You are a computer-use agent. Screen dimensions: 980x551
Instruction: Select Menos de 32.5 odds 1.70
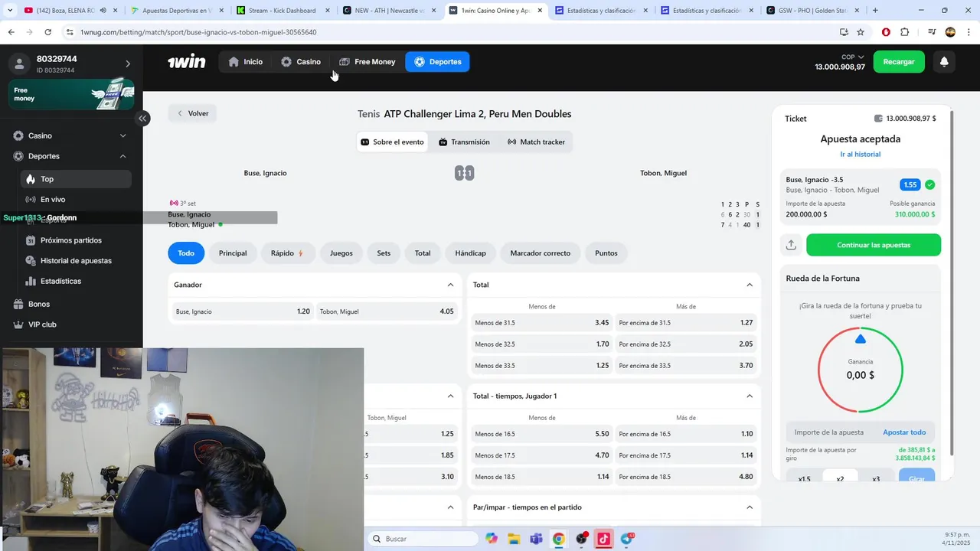point(541,344)
